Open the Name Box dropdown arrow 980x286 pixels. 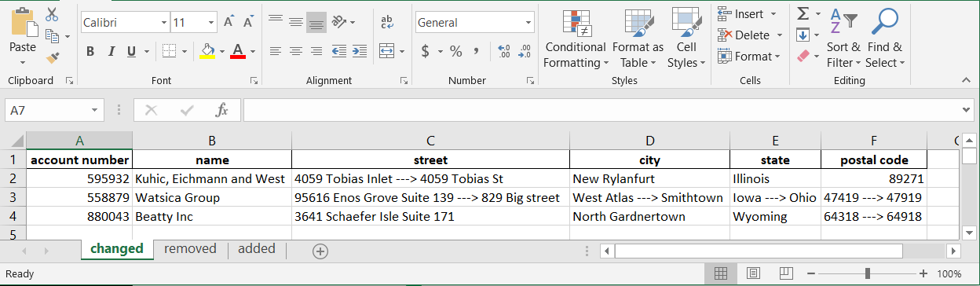pos(96,111)
